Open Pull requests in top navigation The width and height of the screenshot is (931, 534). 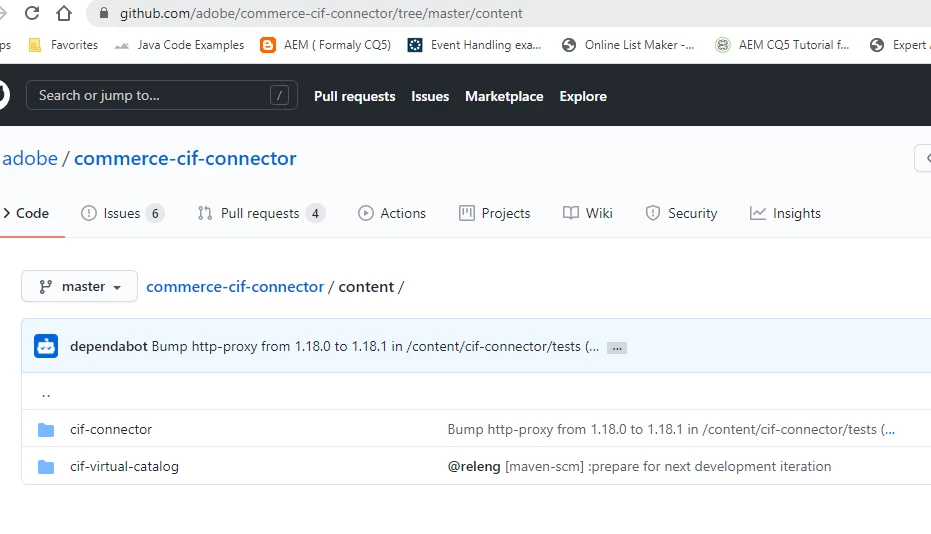(x=354, y=96)
